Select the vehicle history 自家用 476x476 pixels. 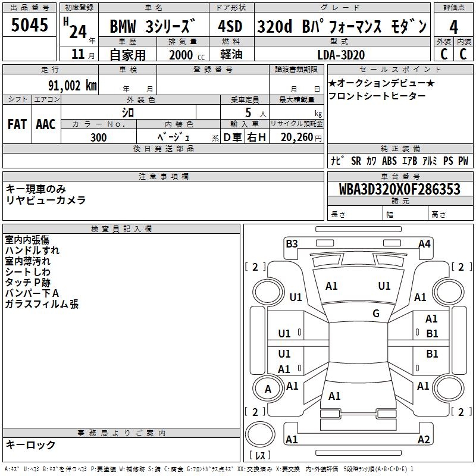127,55
